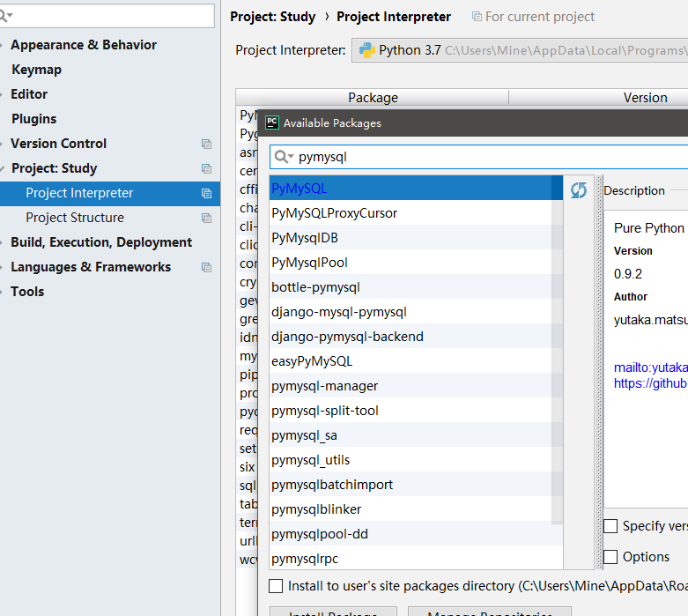Screen dimensions: 688x616
Task: Click the settings search magnifier icon
Action: click(x=5, y=16)
